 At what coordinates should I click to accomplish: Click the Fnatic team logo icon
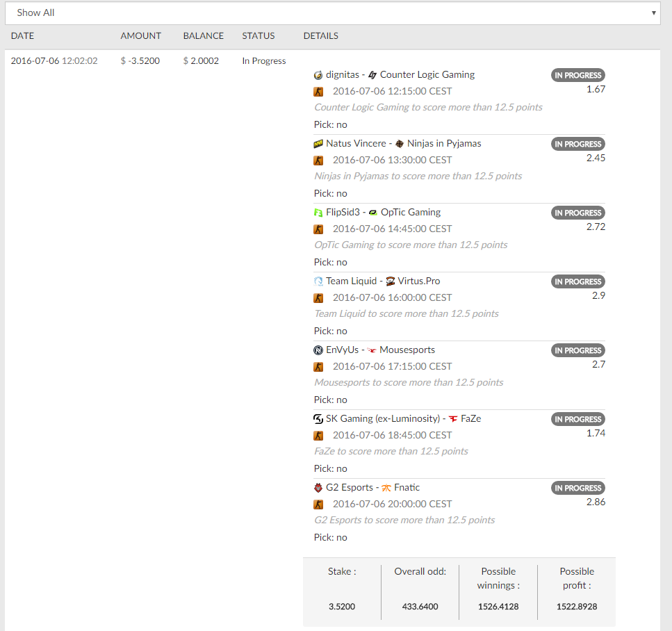[386, 488]
